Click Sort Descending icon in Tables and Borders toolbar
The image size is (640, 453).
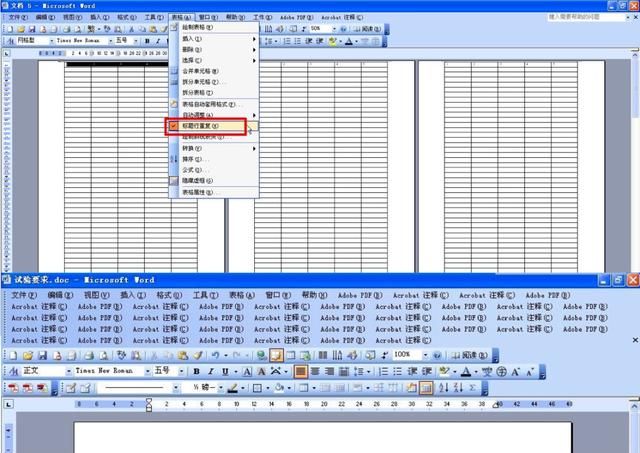pyautogui.click(x=458, y=388)
